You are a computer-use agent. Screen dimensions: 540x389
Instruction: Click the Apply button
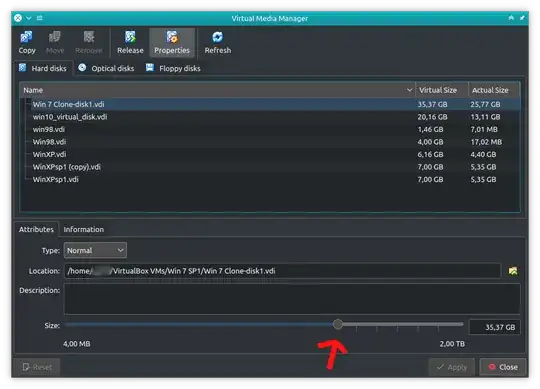pos(451,367)
